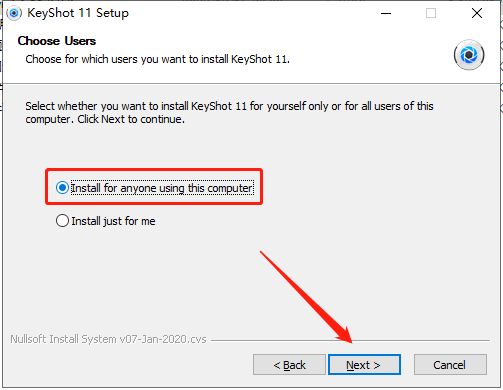
Task: Minimize the KeyShot 11 Setup window
Action: click(386, 13)
